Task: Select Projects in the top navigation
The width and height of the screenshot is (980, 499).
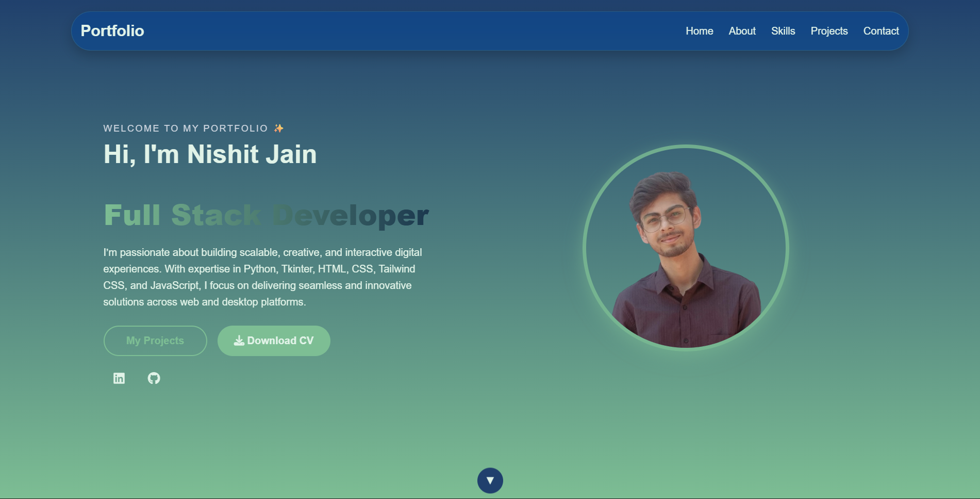Action: 829,31
